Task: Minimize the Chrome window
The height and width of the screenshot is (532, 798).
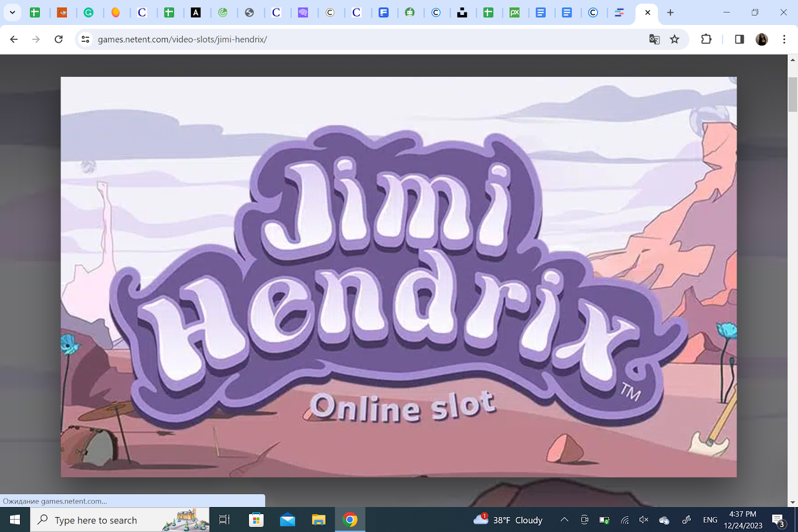Action: 727,12
